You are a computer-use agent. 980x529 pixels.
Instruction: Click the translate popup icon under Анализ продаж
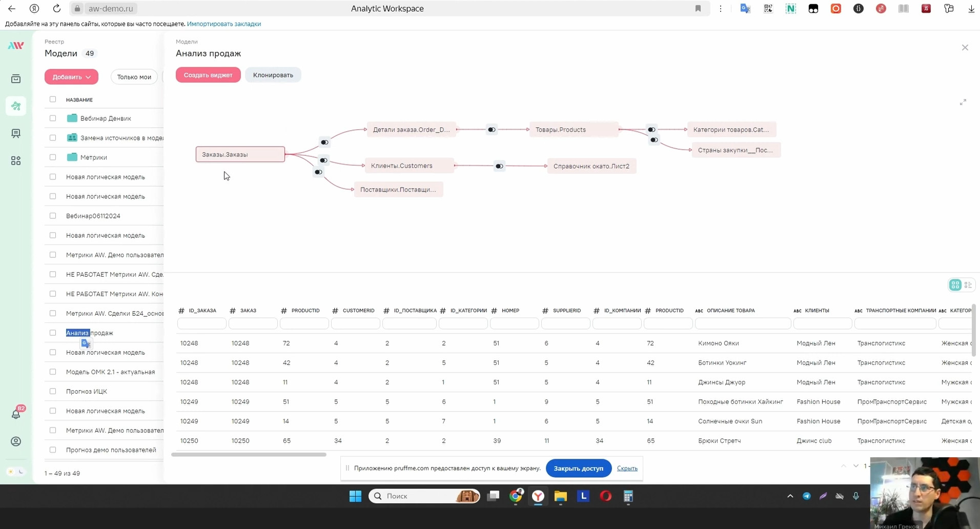point(86,343)
